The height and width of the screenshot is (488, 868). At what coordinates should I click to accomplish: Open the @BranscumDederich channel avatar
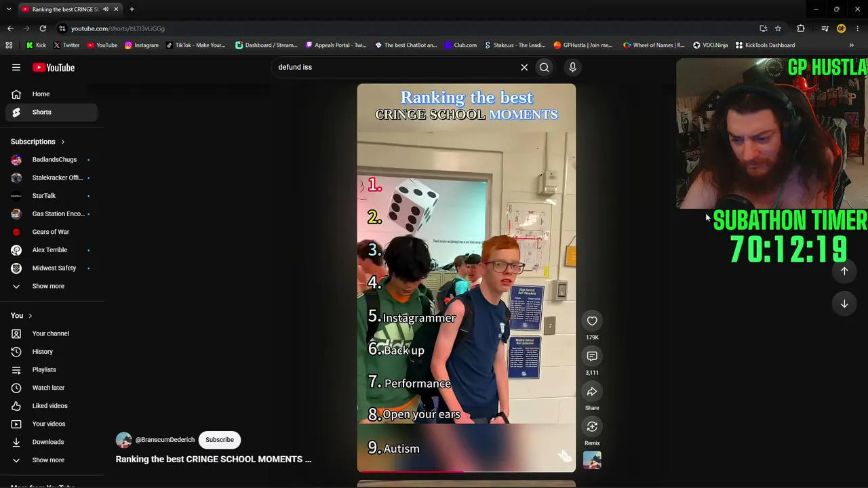(123, 440)
